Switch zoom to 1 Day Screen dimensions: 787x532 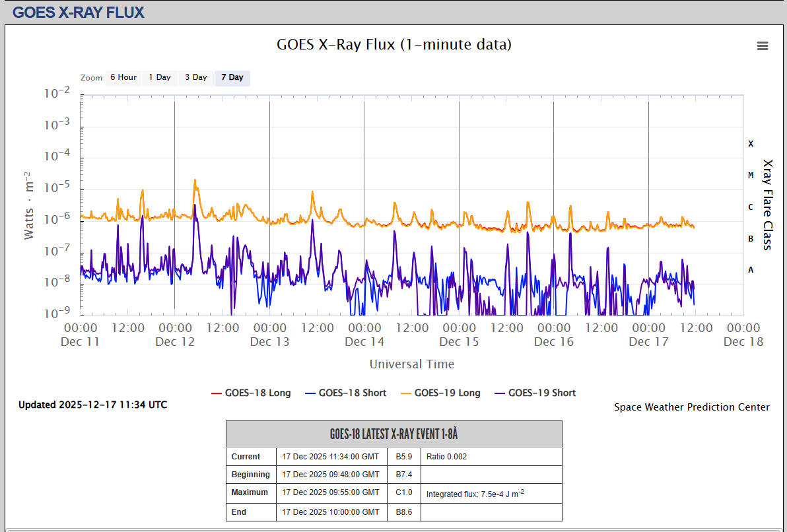[159, 78]
